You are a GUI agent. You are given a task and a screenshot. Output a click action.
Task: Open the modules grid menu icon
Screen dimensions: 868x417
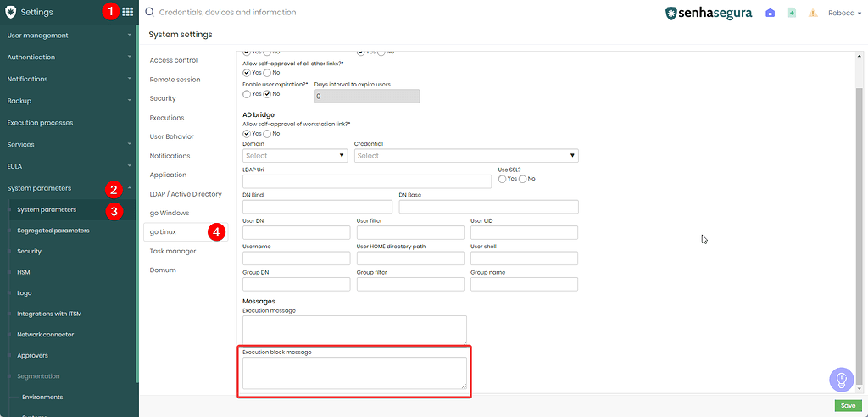click(x=128, y=12)
